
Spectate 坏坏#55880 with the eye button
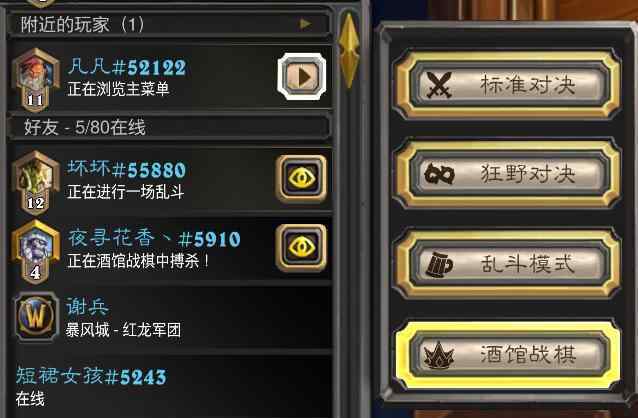[301, 178]
